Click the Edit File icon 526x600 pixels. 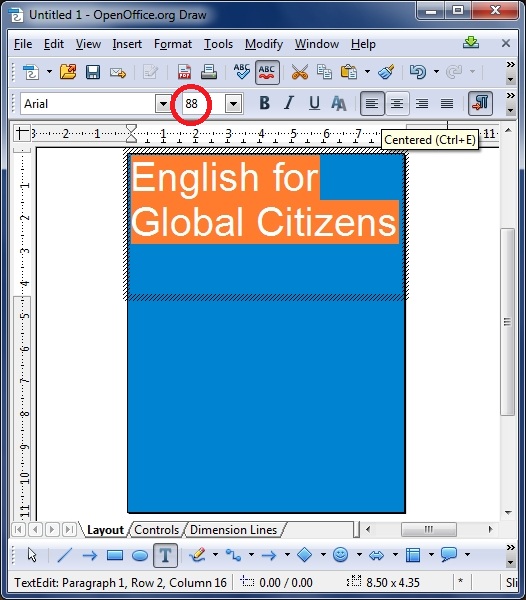(x=150, y=72)
